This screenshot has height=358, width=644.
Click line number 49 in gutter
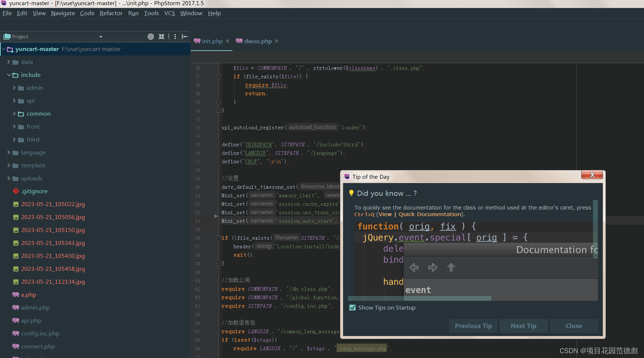click(x=198, y=178)
